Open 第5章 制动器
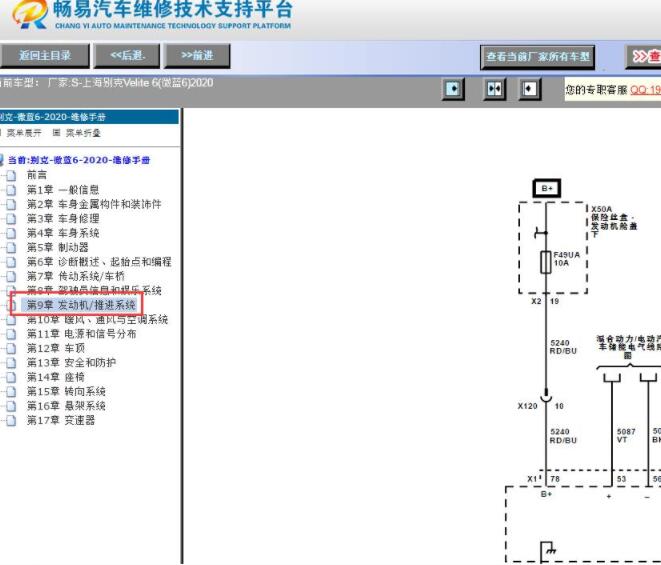The width and height of the screenshot is (661, 565). [x=58, y=247]
